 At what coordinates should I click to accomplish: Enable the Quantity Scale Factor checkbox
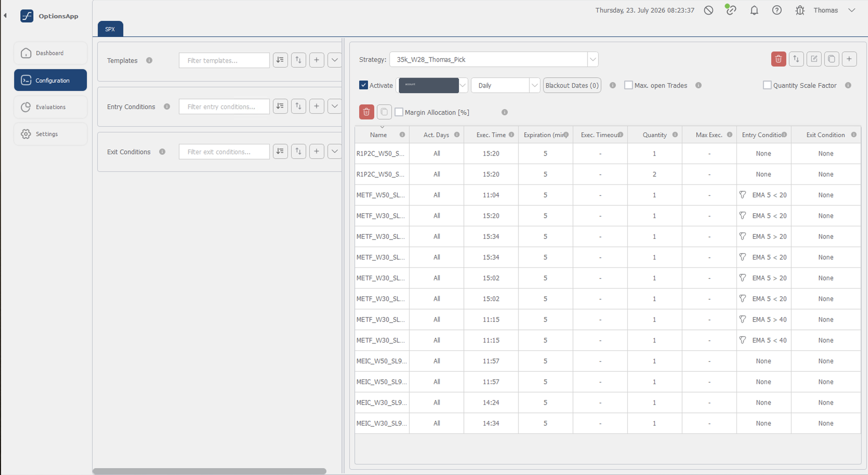click(767, 85)
